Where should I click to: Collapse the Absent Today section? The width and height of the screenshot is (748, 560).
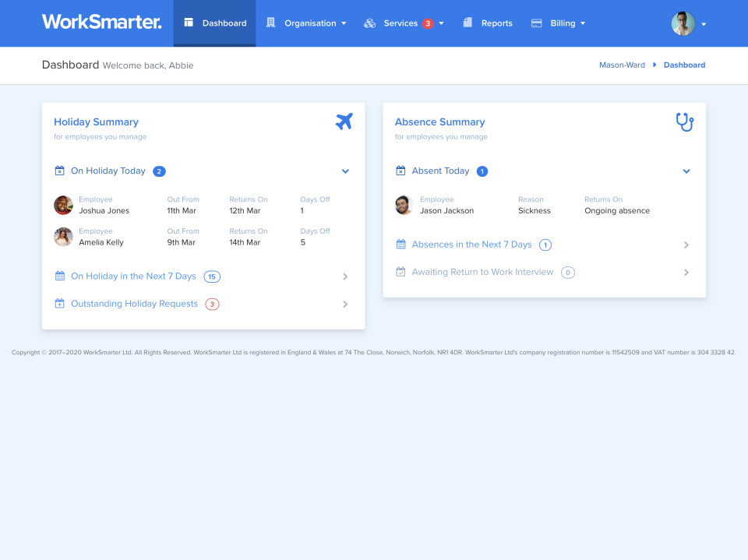pos(686,171)
